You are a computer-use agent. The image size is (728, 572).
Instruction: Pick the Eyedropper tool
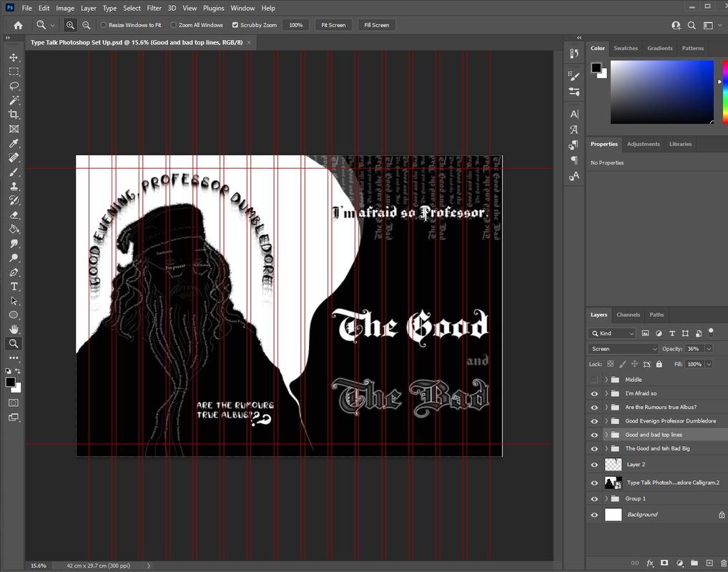14,144
